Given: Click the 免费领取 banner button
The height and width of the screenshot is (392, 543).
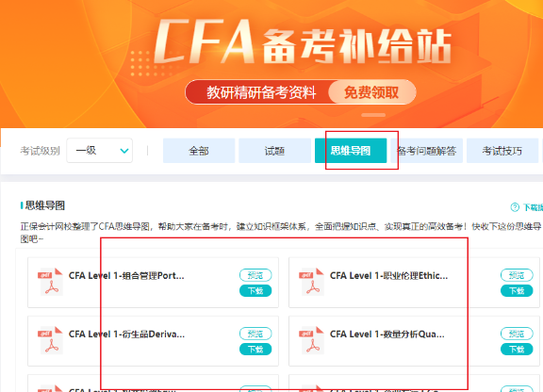Looking at the screenshot, I should pos(372,92).
